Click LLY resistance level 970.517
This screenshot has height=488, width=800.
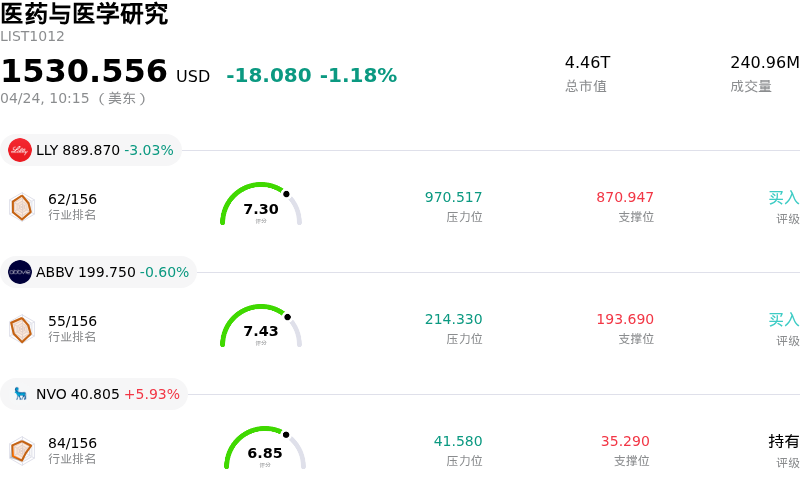coord(453,197)
